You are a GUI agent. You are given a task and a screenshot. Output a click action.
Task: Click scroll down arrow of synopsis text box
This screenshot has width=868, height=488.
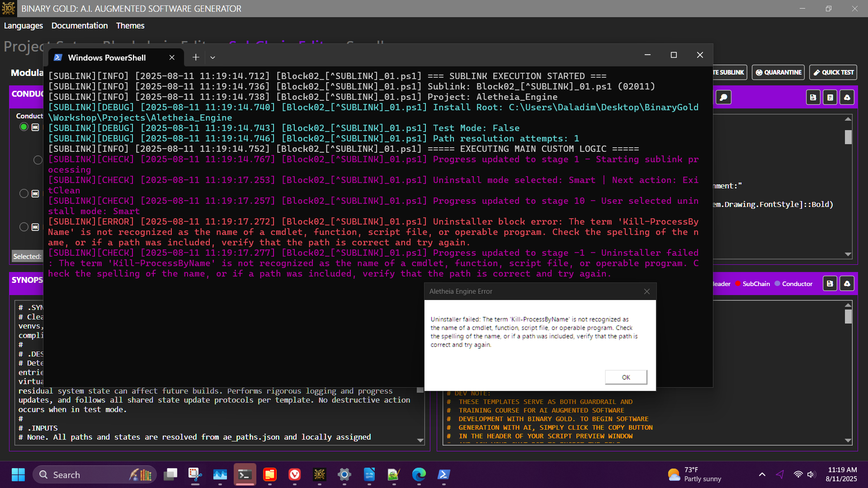pyautogui.click(x=420, y=440)
